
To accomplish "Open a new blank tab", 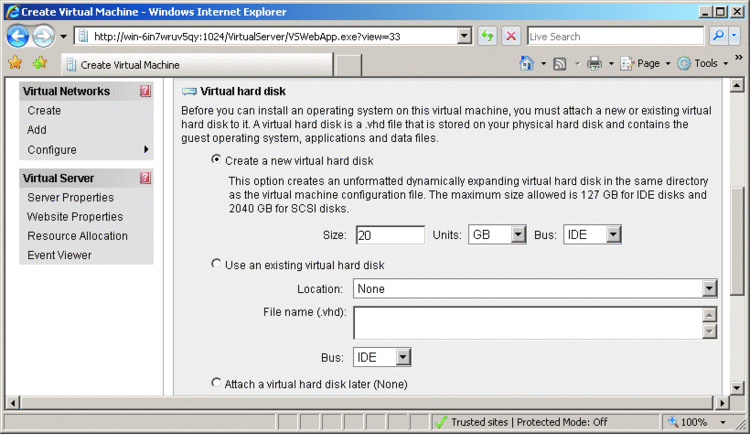I will [x=348, y=66].
